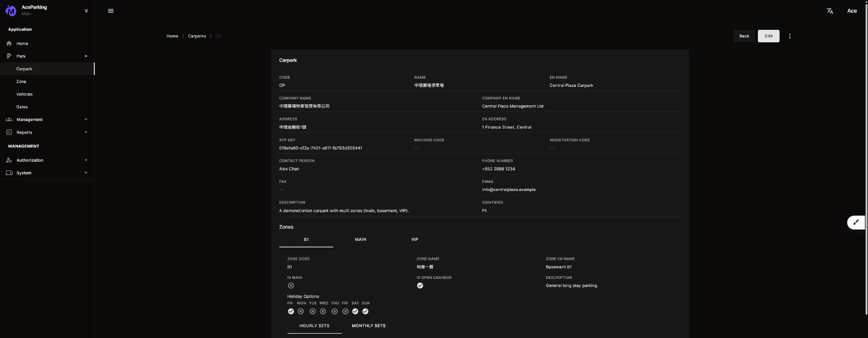
Task: Click the Reports icon in sidebar
Action: click(x=9, y=132)
